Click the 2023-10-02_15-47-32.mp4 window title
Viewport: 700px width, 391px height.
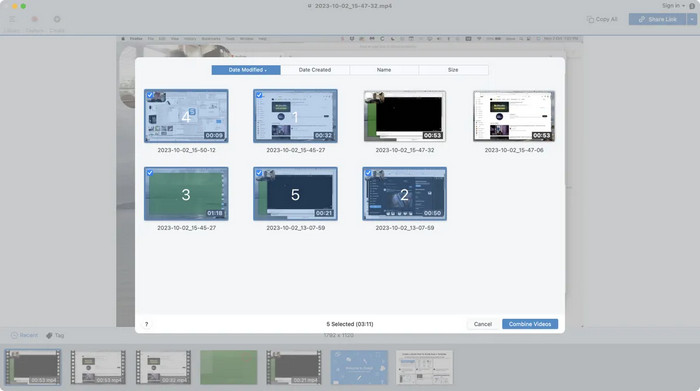coord(353,6)
